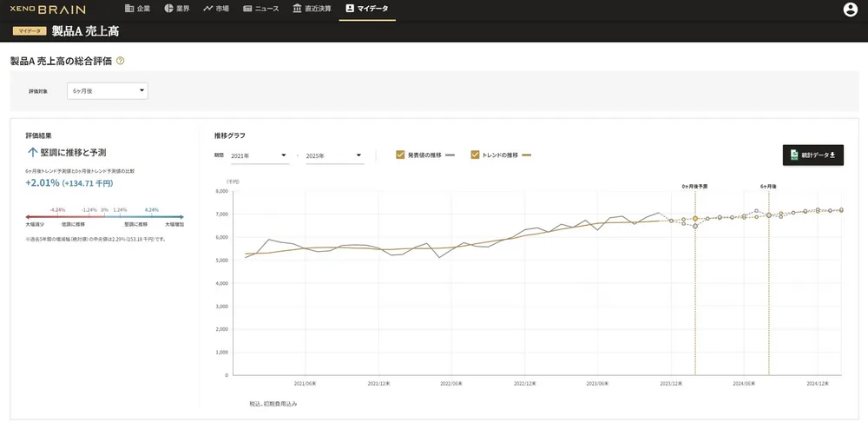This screenshot has width=868, height=429.
Task: Click the マイデータ badge beside the title
Action: 29,30
